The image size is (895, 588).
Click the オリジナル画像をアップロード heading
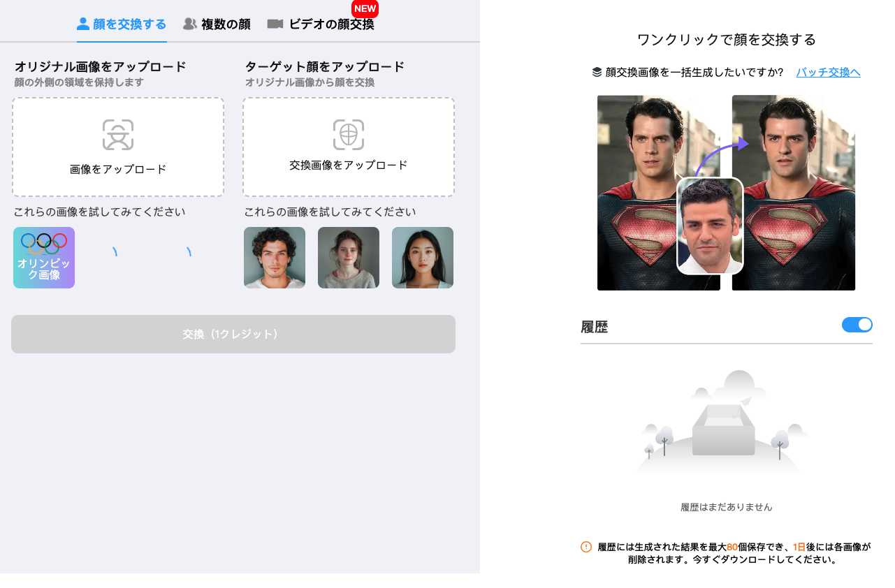(x=101, y=67)
